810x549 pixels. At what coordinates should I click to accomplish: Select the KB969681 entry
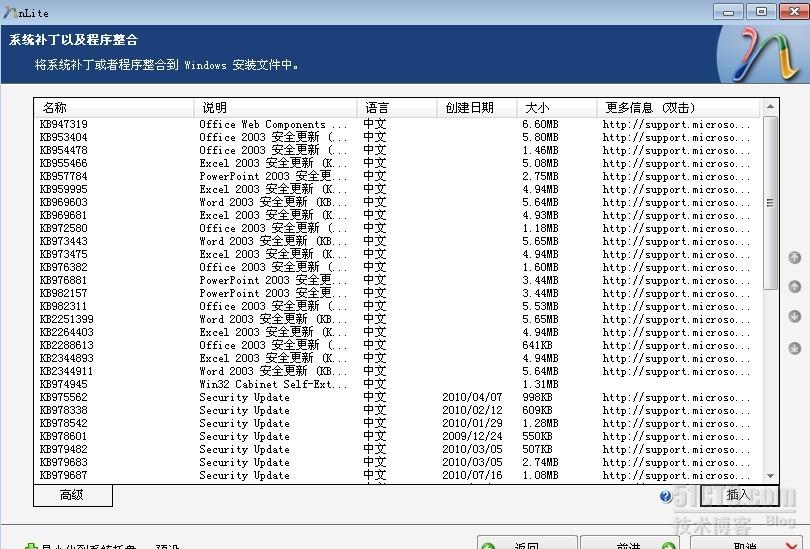point(398,215)
